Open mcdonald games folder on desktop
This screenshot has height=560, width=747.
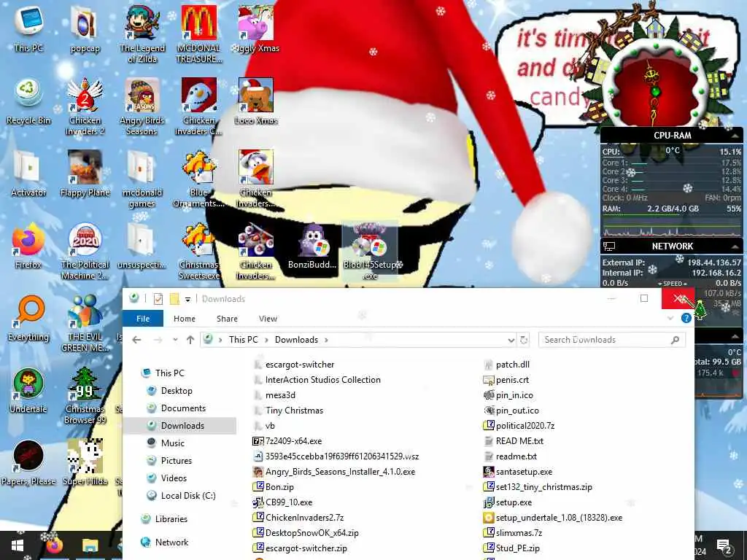point(142,179)
